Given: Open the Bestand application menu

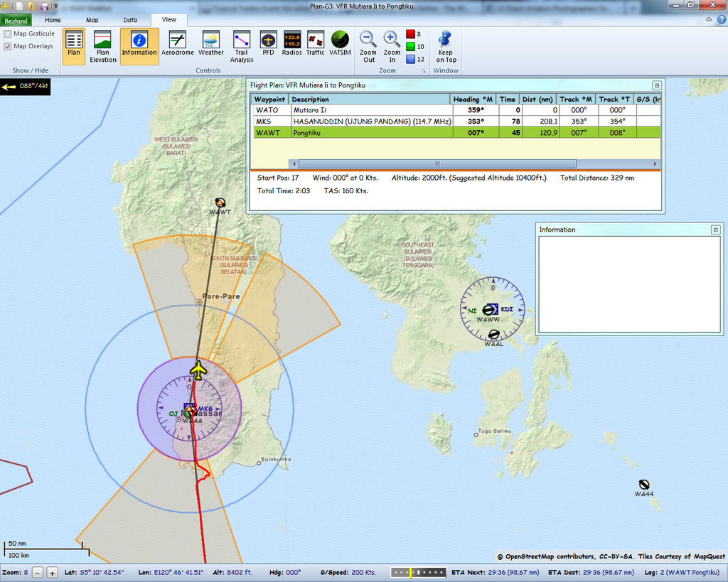Looking at the screenshot, I should [16, 21].
